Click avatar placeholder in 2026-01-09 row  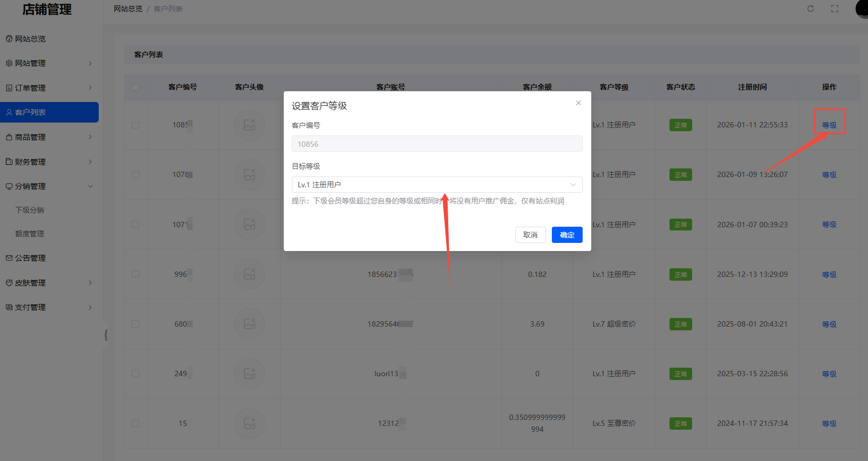[249, 174]
